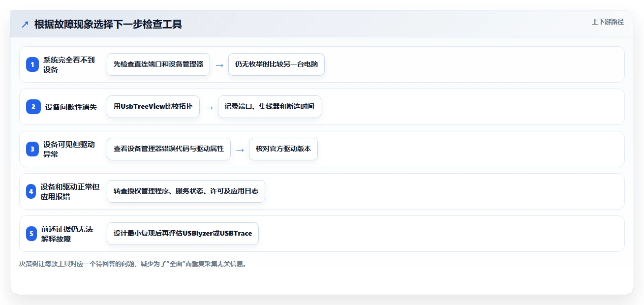644x305 pixels.
Task: Click the arrow icon beside the panel title
Action: coord(25,25)
